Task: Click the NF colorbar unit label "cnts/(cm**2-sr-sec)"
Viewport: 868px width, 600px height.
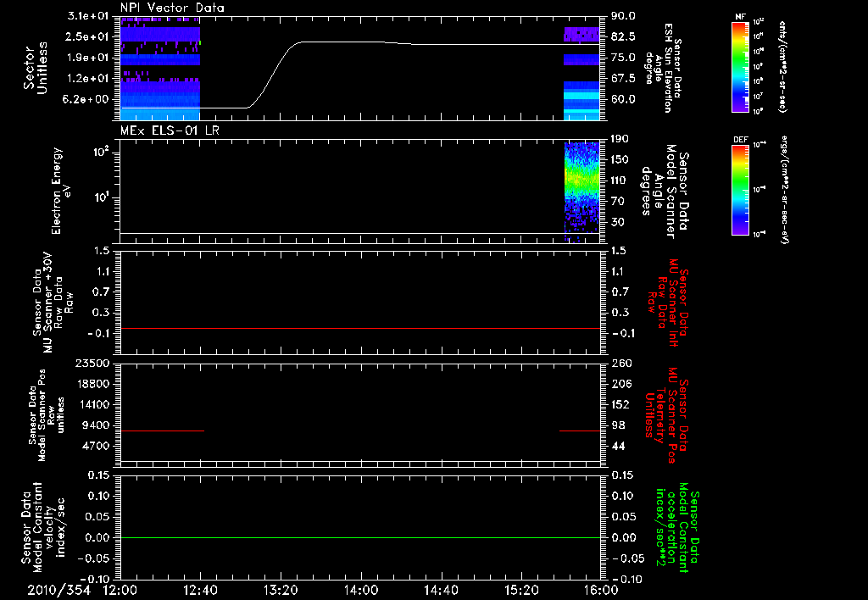Action: [782, 66]
